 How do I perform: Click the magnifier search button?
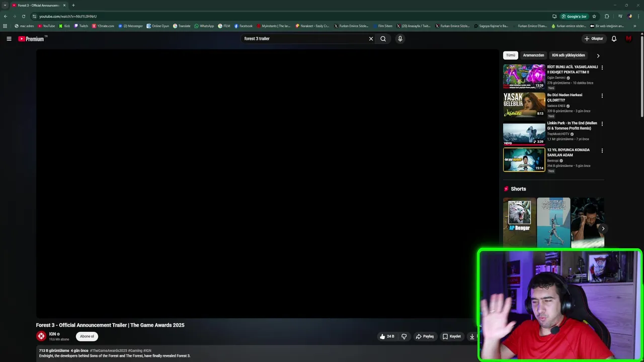pos(383,39)
